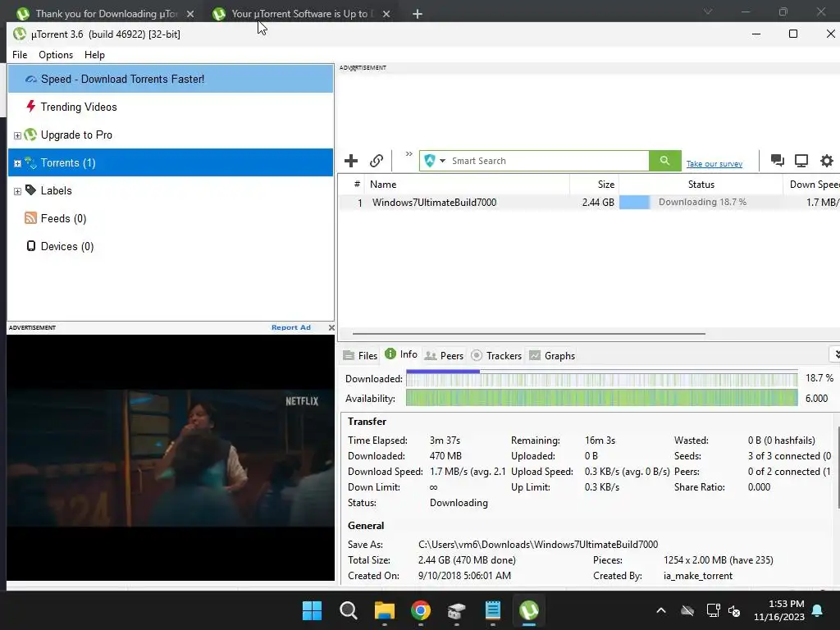840x630 pixels.
Task: Open Preferences via the gear icon
Action: coord(827,160)
